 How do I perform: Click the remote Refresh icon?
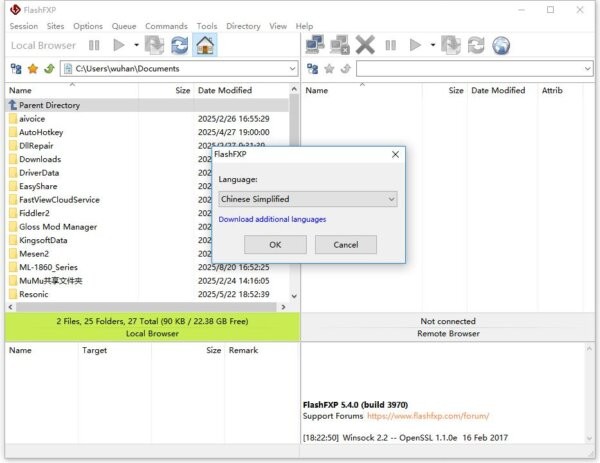point(476,45)
